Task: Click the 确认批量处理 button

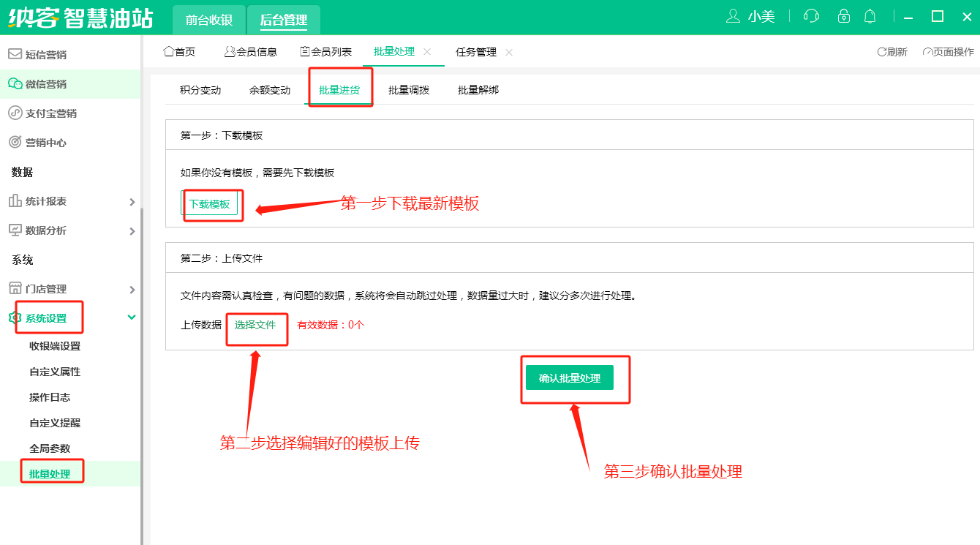Action: point(569,378)
